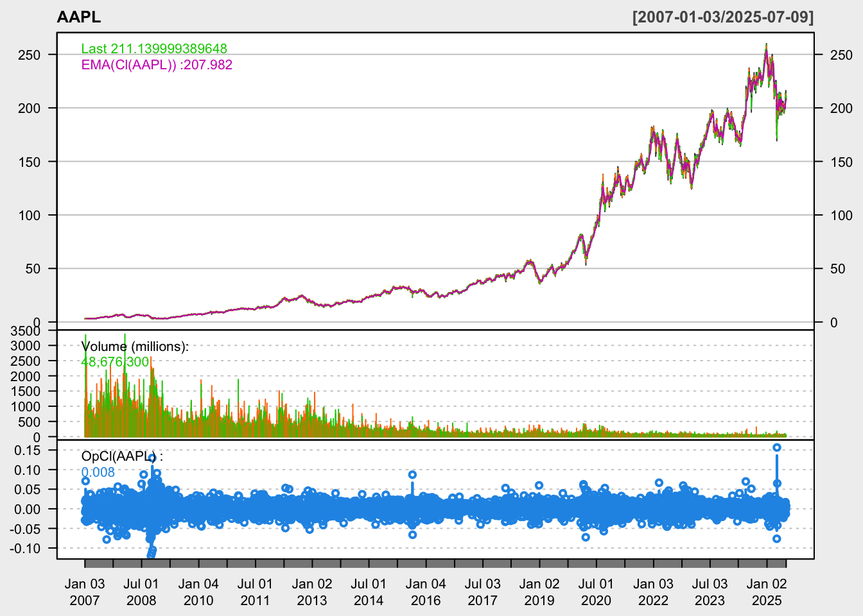The image size is (863, 616).
Task: Click the 0.00 label on the OpCl axis
Action: [x=27, y=509]
